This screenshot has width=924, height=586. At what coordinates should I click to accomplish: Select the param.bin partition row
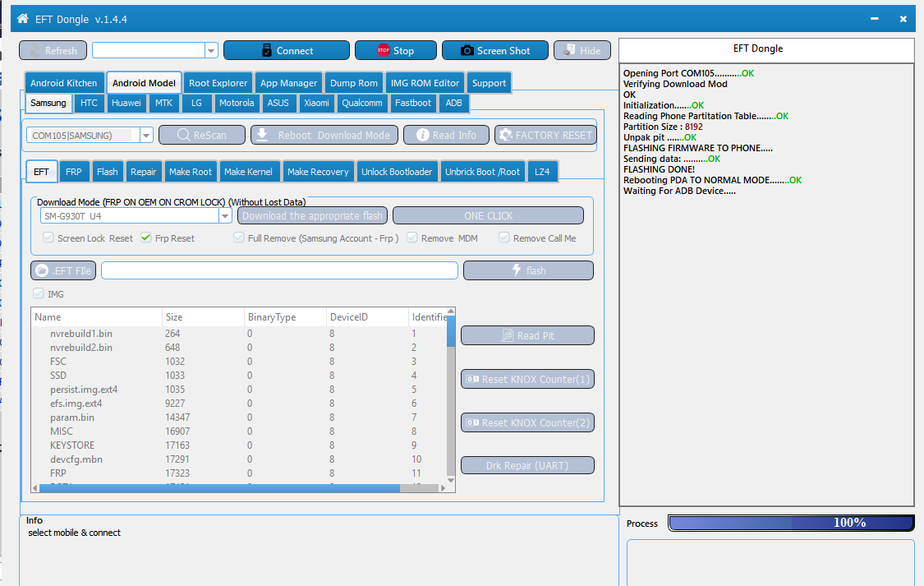pyautogui.click(x=239, y=418)
